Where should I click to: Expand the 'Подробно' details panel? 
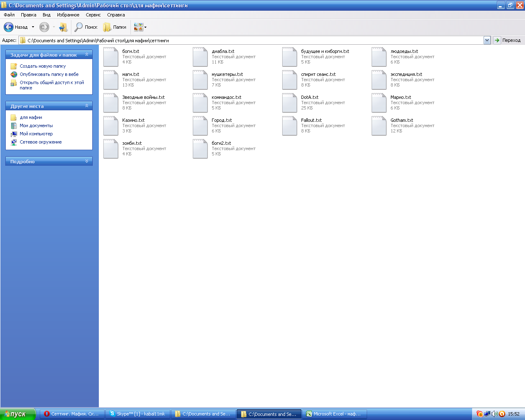point(87,161)
